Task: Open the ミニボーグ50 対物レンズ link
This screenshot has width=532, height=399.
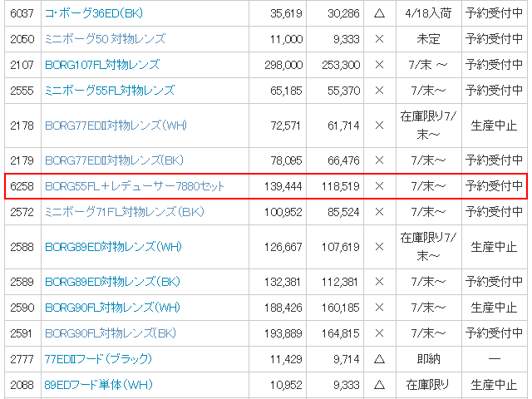Action: [106, 39]
